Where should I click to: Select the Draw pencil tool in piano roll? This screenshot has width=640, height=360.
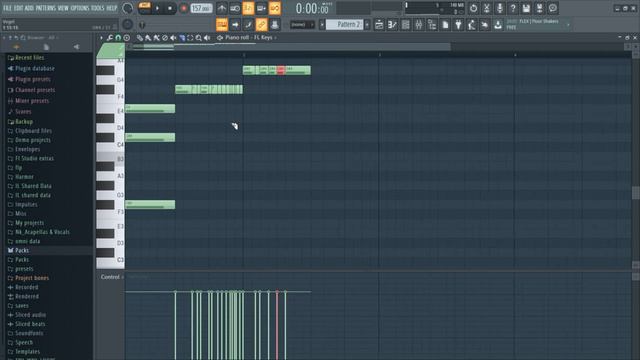click(140, 38)
